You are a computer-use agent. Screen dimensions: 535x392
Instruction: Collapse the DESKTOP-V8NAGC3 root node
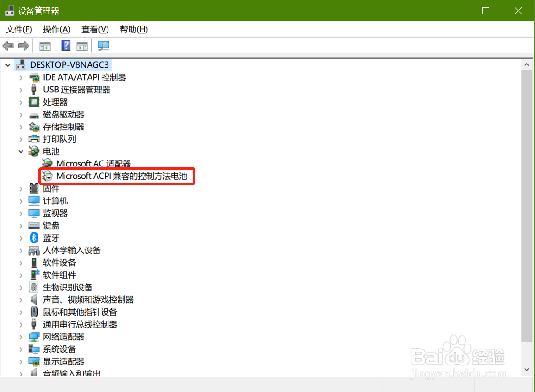8,65
